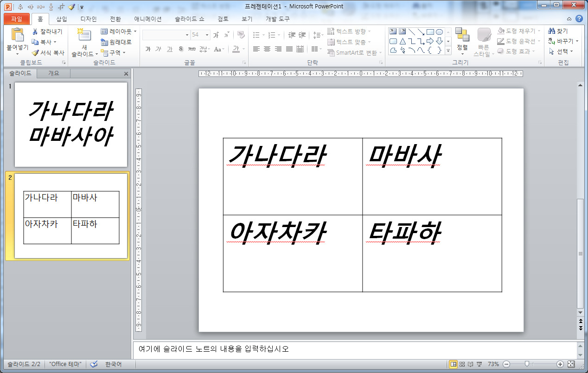Fit slide to current window icon

pyautogui.click(x=571, y=364)
